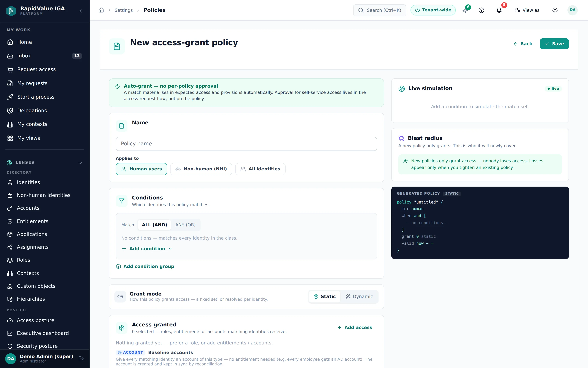Click the log out icon beside Demo Admin
The height and width of the screenshot is (368, 588).
[81, 358]
